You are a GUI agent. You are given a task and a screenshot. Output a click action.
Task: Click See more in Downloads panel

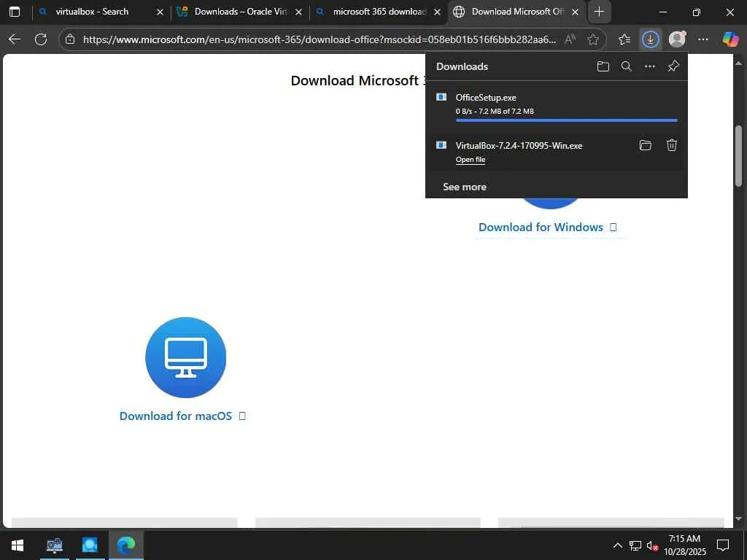465,187
